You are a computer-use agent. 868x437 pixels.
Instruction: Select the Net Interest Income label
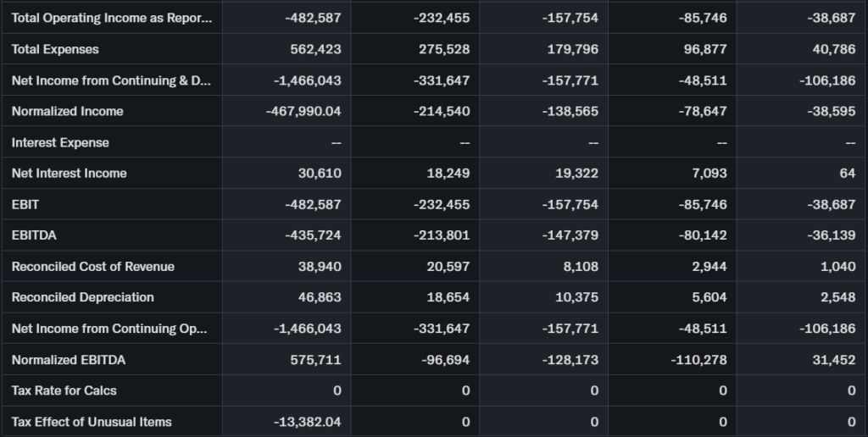tap(69, 173)
